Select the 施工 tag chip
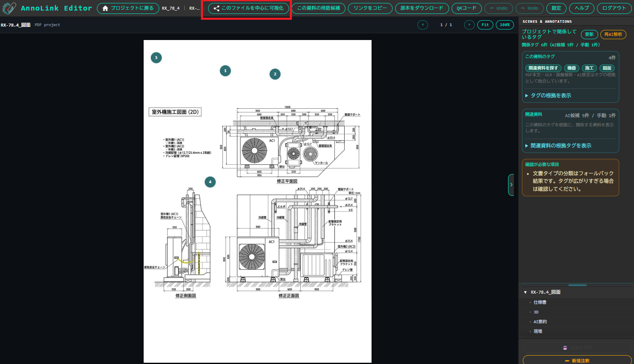The height and width of the screenshot is (364, 634). click(x=589, y=68)
